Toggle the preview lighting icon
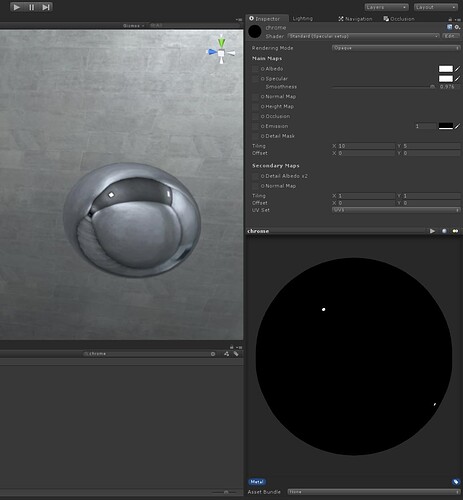This screenshot has width=463, height=500. 455,231
